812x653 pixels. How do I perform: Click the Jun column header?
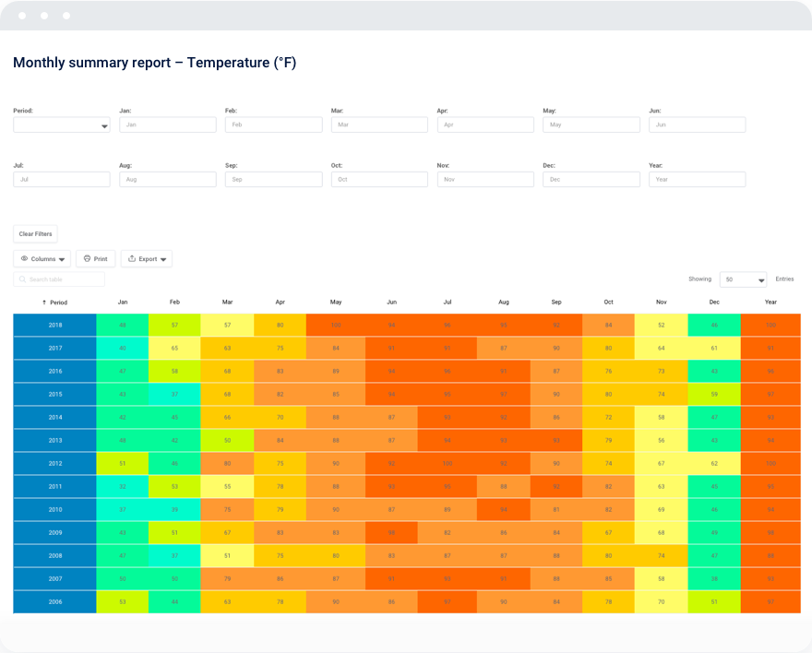[x=391, y=303]
